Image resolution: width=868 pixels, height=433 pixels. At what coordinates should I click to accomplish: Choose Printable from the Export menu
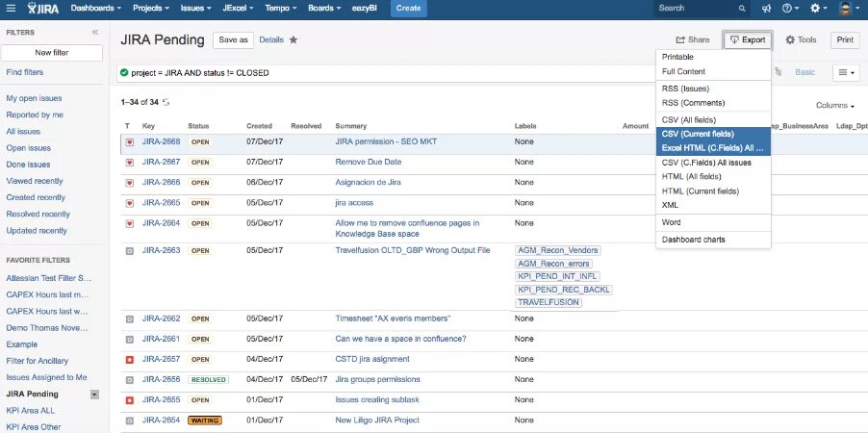[713, 57]
